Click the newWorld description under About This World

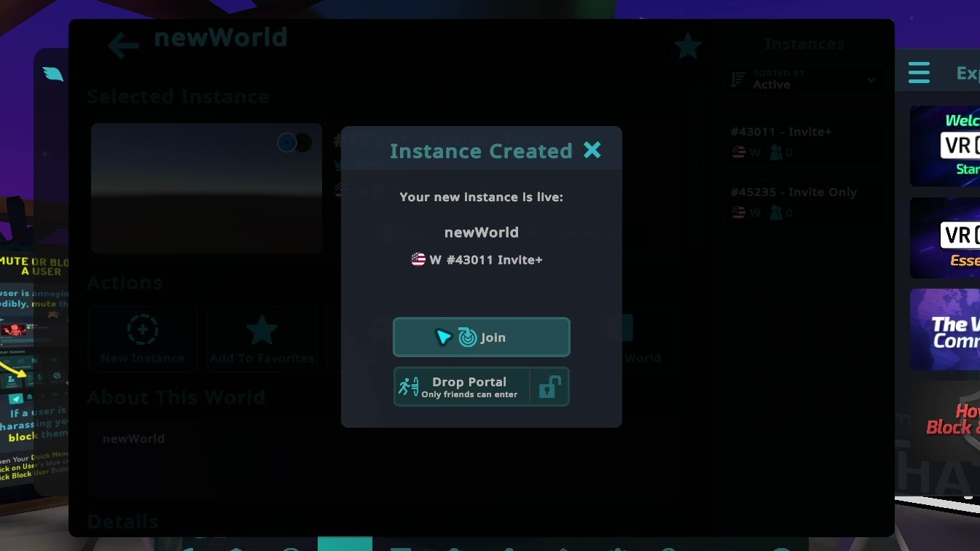[133, 438]
